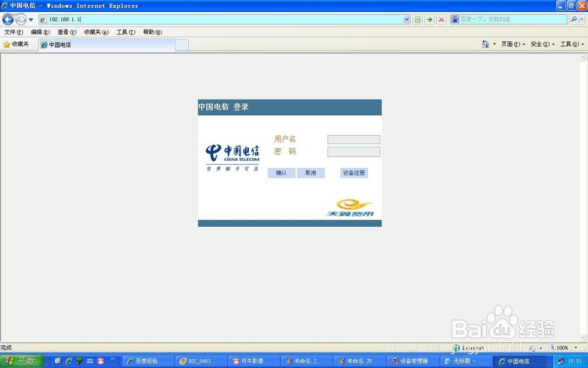Click the Internet security zone status
Screen dimensions: 588x368
pos(469,348)
